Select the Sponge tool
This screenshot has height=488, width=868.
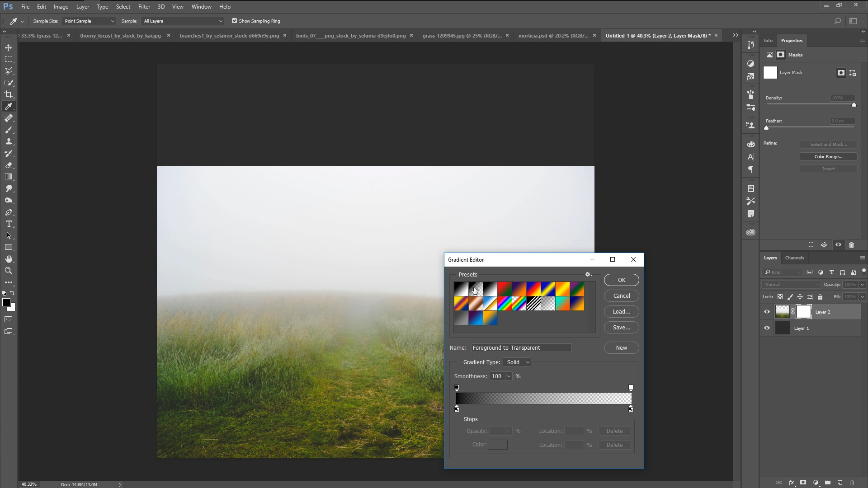tap(9, 201)
